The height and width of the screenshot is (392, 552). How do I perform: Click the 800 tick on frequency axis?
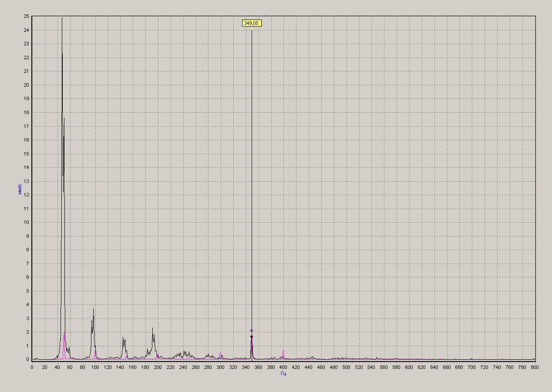[535, 367]
